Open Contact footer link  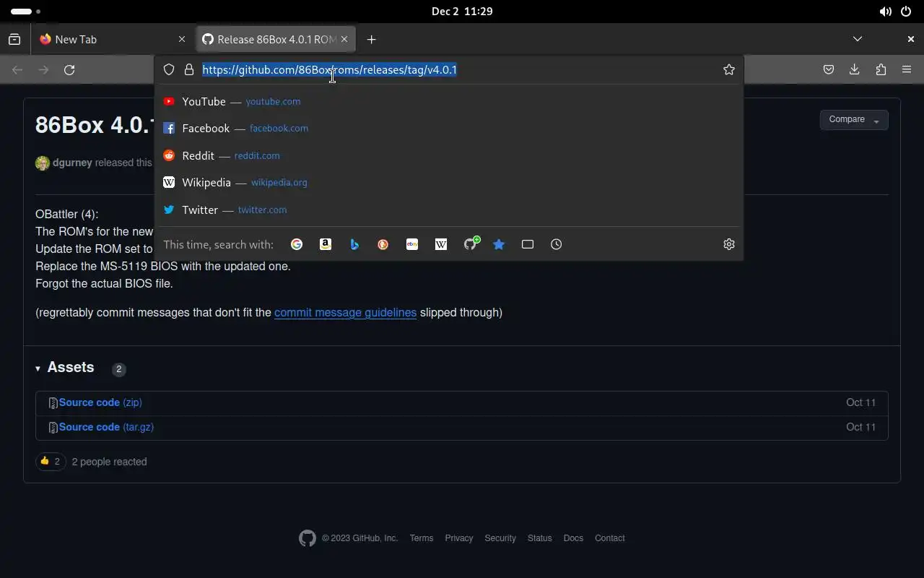click(x=610, y=538)
